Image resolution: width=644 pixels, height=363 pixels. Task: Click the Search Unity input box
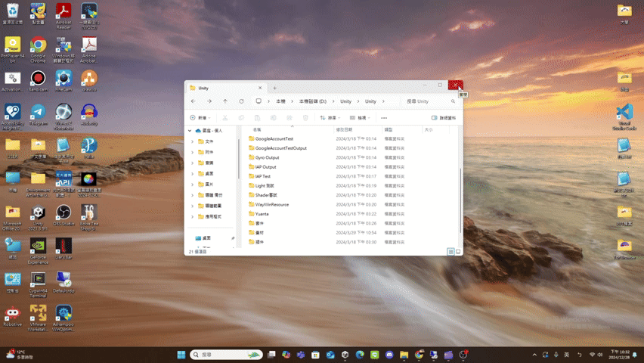pos(428,101)
